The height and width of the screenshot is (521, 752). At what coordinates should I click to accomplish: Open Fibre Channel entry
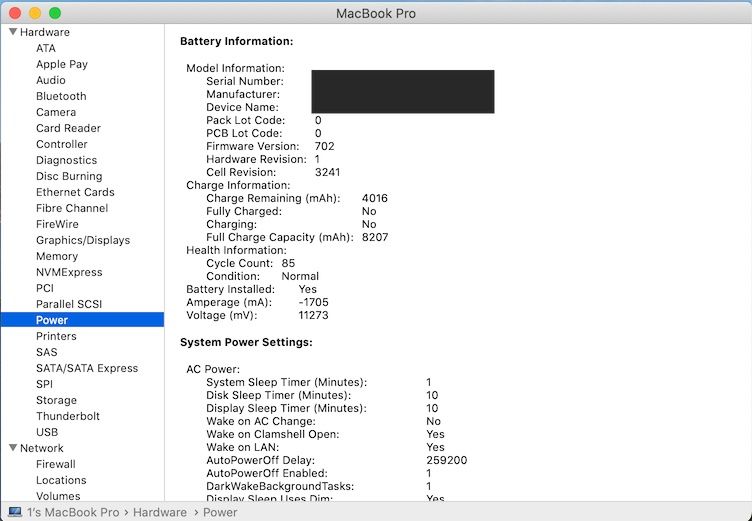72,208
